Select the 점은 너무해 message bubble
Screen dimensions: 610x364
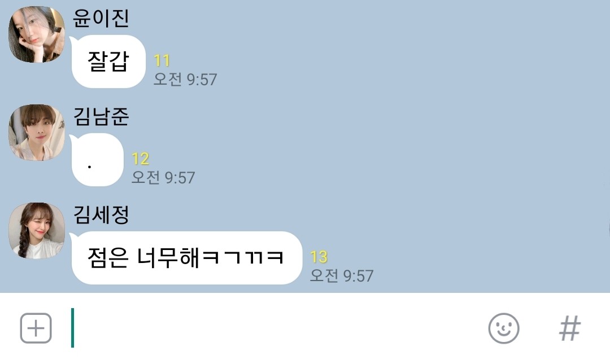click(186, 258)
